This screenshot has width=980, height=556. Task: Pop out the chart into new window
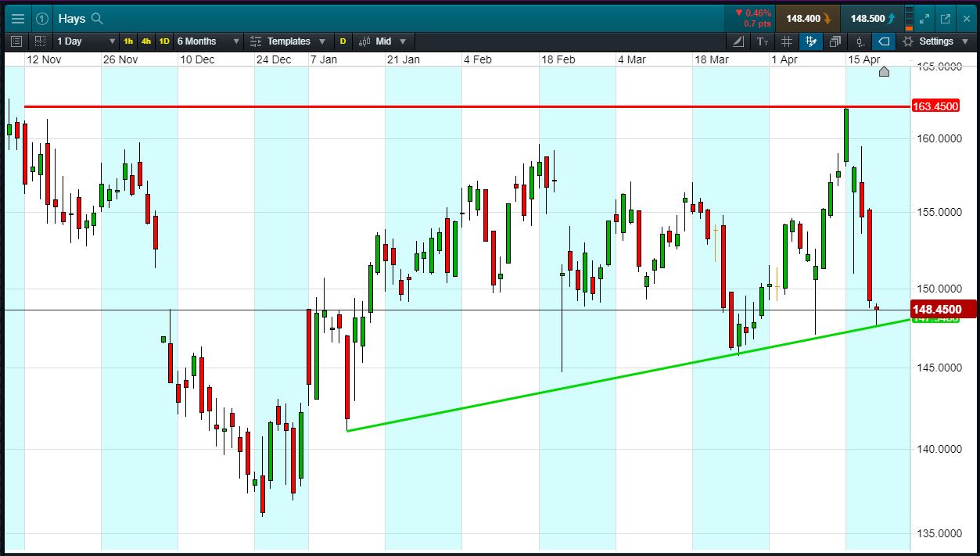[x=945, y=18]
